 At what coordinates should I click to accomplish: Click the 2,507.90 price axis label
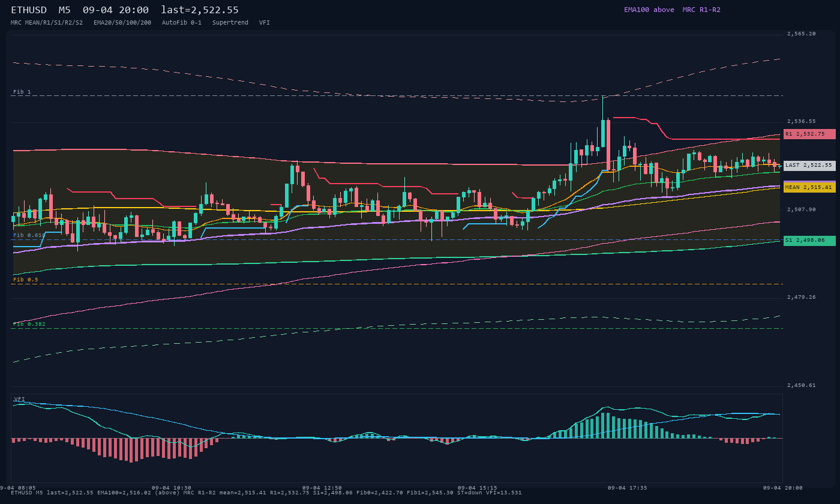pos(802,210)
